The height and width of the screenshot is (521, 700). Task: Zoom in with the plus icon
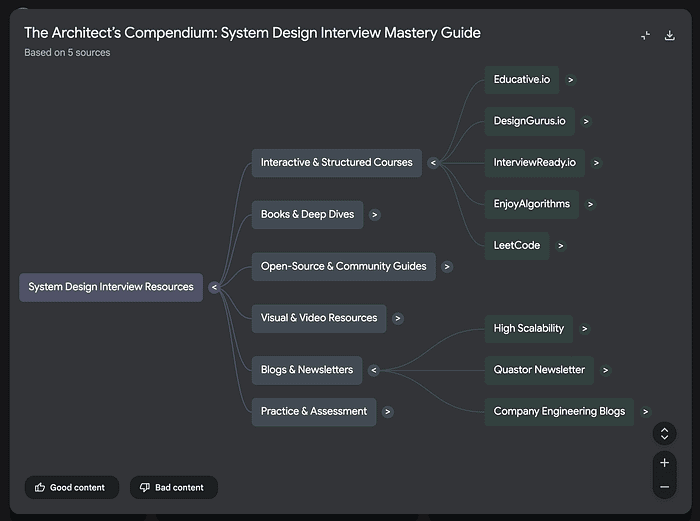click(x=664, y=463)
